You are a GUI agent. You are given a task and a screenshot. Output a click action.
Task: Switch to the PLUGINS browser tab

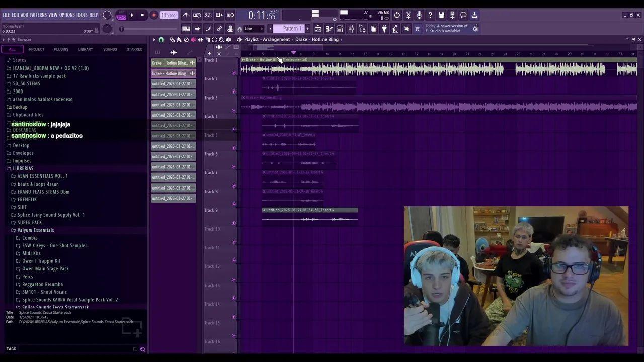click(61, 49)
